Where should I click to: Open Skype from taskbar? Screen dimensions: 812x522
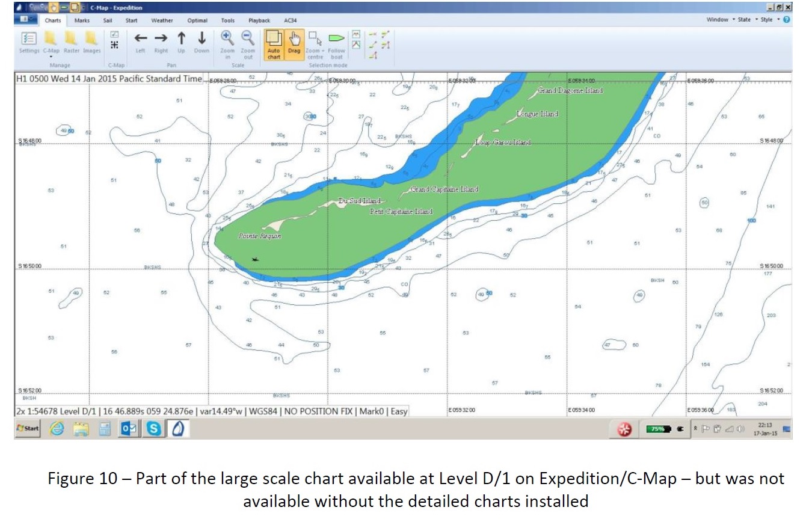(x=154, y=429)
